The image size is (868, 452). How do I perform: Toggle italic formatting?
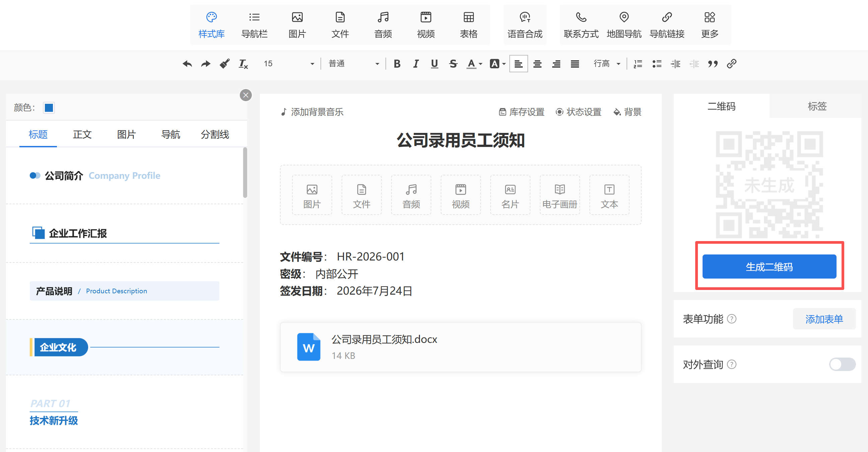pyautogui.click(x=416, y=64)
